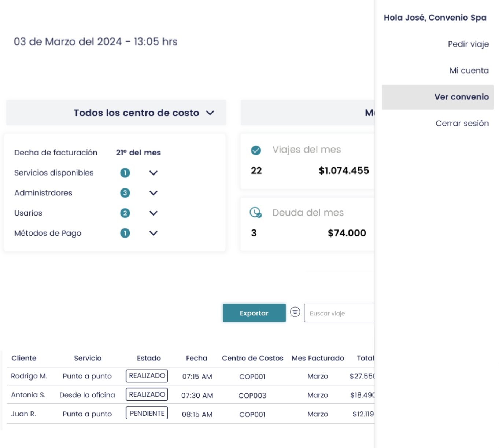Open Pedir viaje from the side menu
The height and width of the screenshot is (448, 499).
(x=468, y=44)
